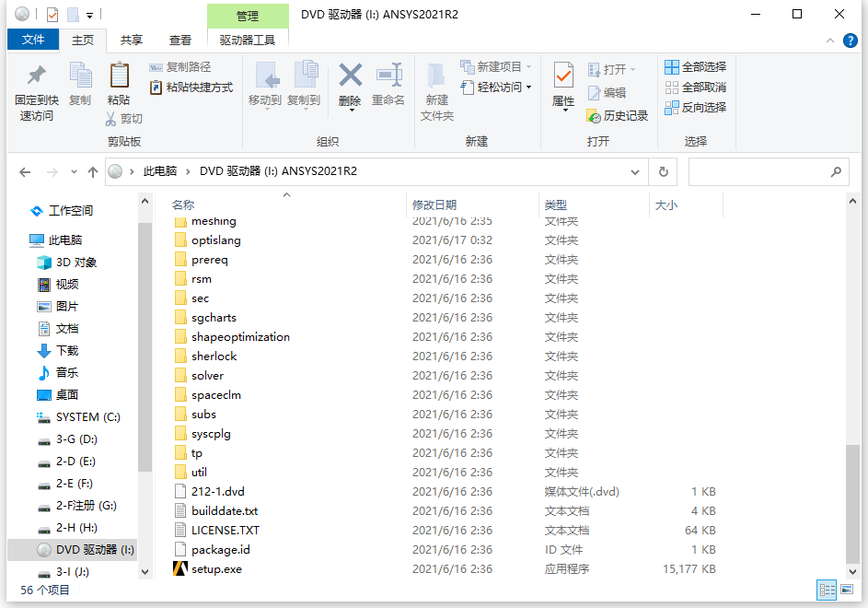Switch to the Home (主页) tab
Screen dimensions: 868x608
pyautogui.click(x=83, y=40)
